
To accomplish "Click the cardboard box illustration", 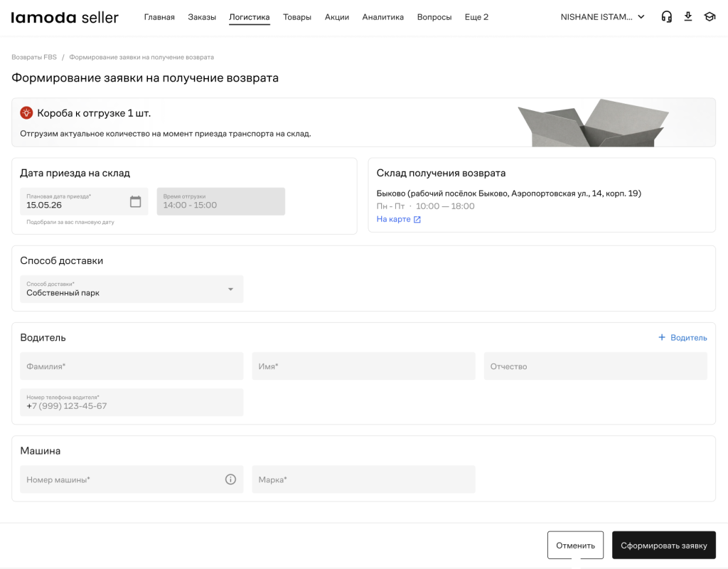I will (594, 122).
